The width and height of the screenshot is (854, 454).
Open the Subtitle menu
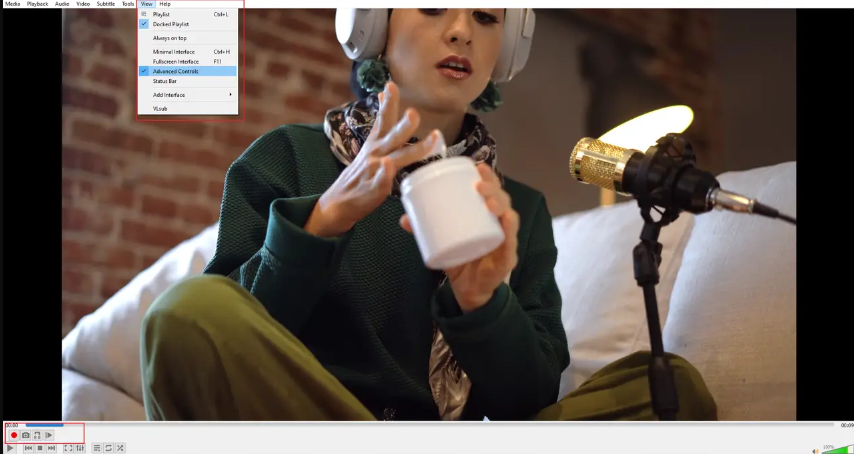(106, 4)
